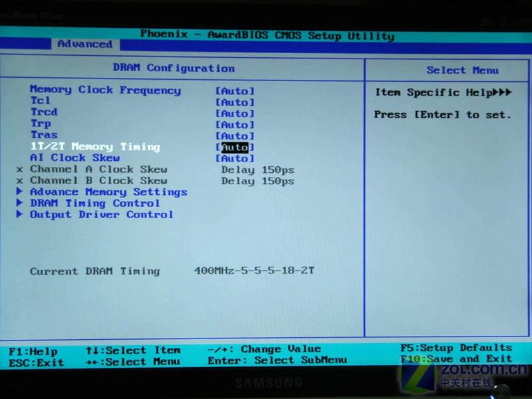This screenshot has width=532, height=399.
Task: Change the Trp Auto value
Action: click(x=235, y=124)
